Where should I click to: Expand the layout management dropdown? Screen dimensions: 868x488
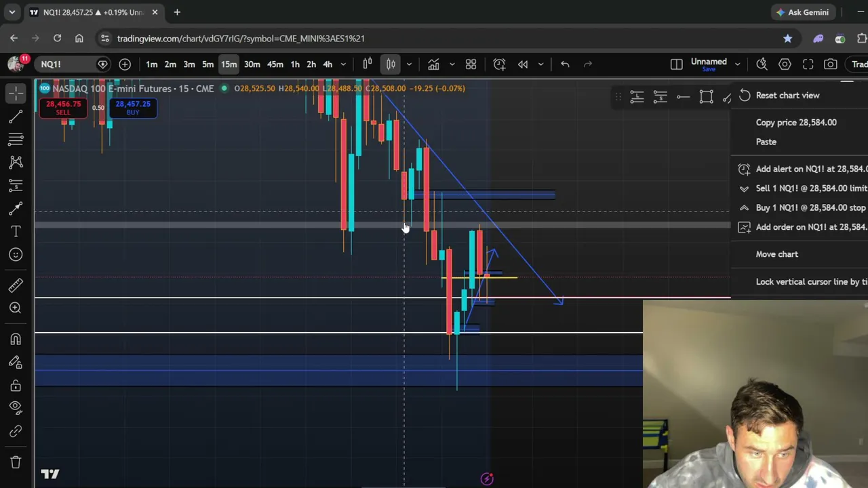[x=737, y=64]
